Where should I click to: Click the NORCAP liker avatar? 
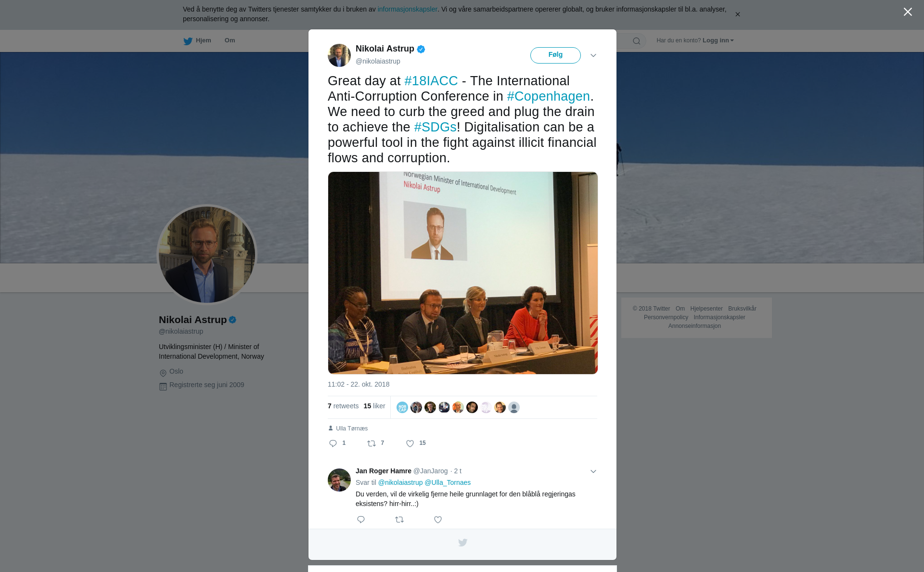pos(402,407)
